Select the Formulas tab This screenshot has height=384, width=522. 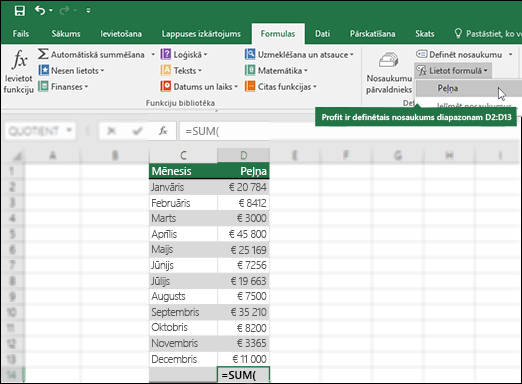pos(278,34)
